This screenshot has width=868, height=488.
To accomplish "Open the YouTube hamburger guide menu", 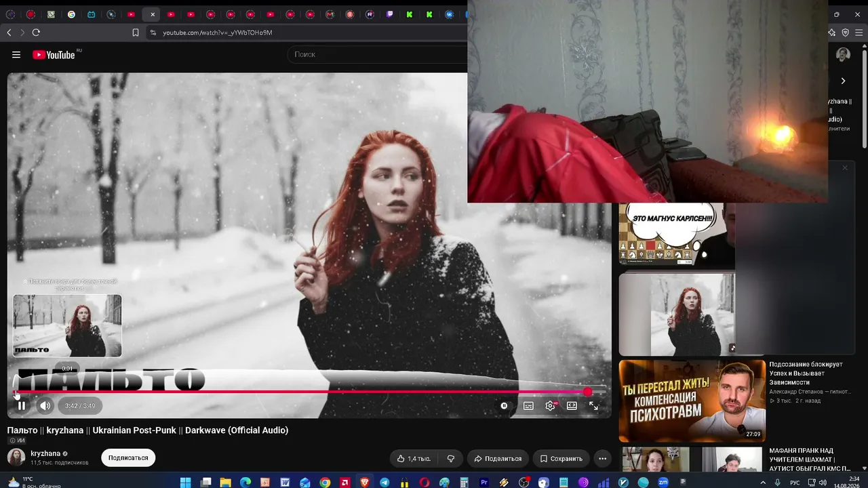I will point(16,55).
